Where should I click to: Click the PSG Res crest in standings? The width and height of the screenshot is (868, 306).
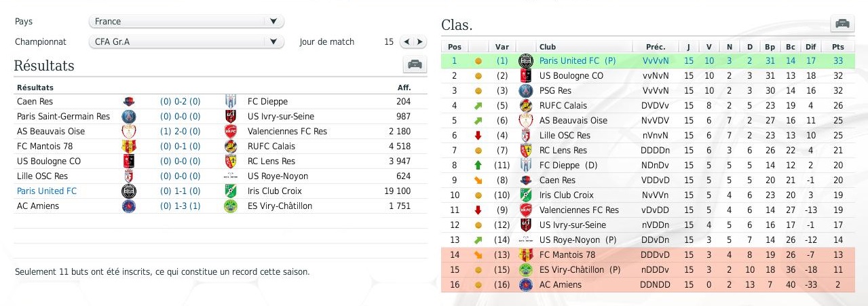[525, 91]
